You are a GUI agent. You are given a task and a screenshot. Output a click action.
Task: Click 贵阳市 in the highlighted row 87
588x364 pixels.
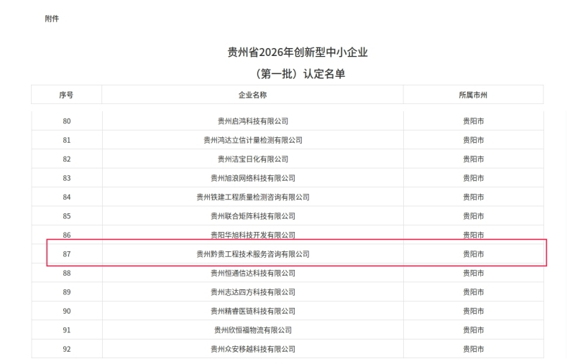click(x=473, y=254)
